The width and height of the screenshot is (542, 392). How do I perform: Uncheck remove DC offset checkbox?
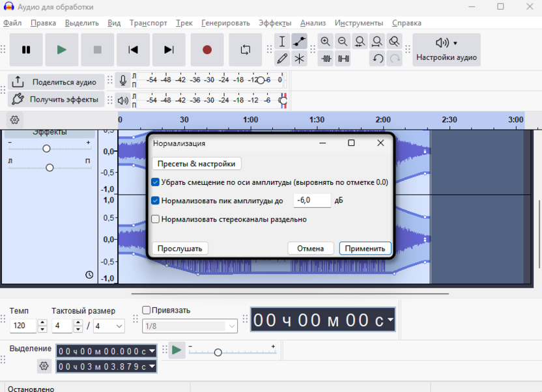156,182
